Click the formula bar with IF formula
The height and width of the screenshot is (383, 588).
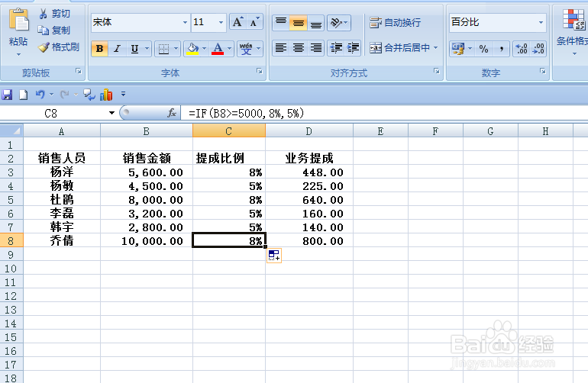384,113
